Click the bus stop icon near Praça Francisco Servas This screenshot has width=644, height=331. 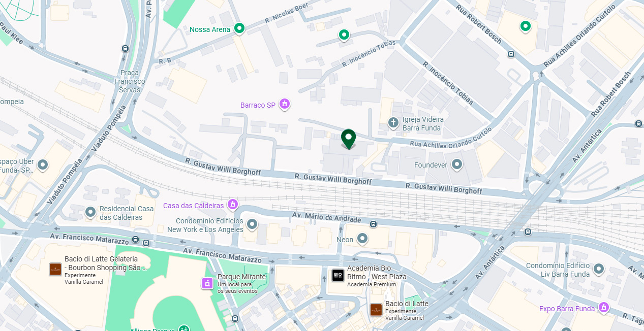coord(125,48)
